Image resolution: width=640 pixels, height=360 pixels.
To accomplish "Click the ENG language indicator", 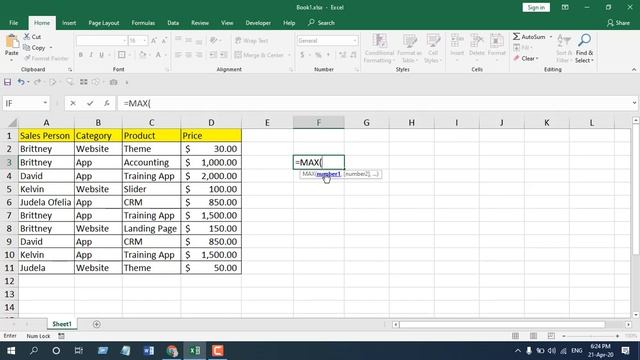I will (576, 351).
